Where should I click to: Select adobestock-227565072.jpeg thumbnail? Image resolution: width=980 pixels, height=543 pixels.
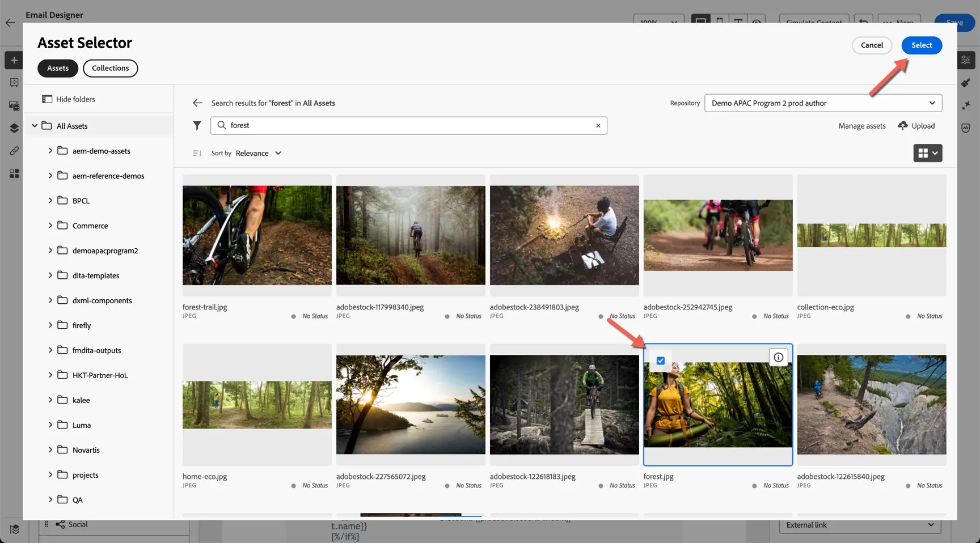click(411, 405)
